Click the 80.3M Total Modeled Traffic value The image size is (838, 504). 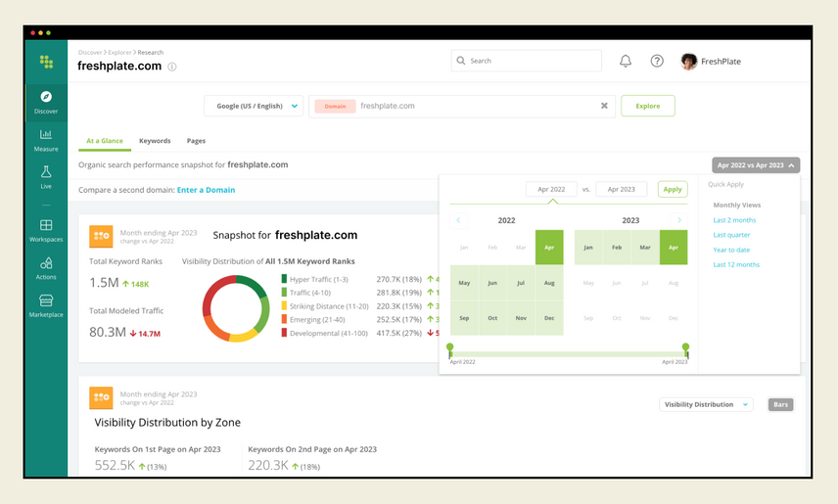click(x=108, y=332)
